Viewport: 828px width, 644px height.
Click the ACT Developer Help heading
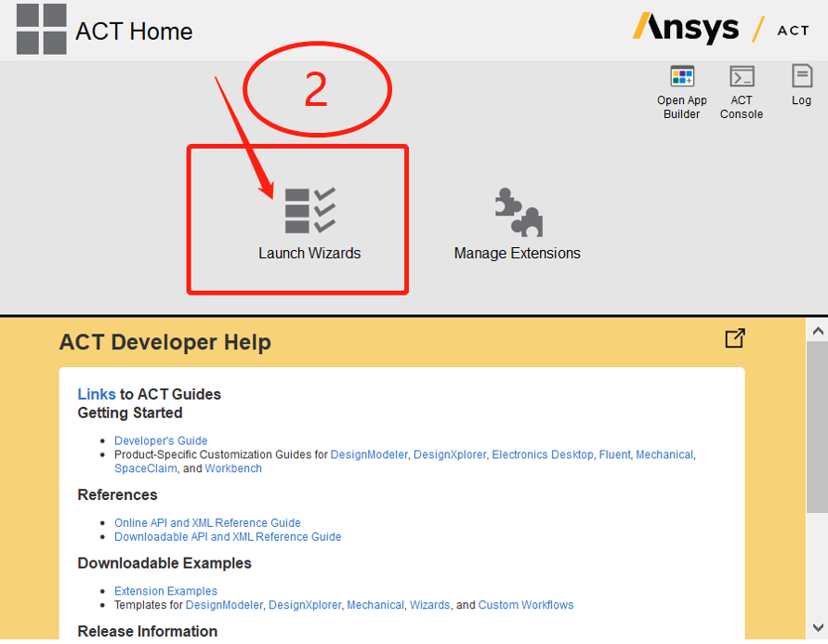pyautogui.click(x=165, y=342)
